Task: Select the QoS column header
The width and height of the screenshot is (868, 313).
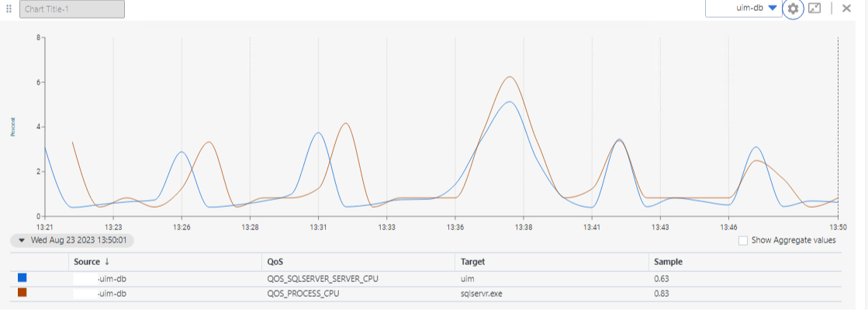Action: click(275, 262)
